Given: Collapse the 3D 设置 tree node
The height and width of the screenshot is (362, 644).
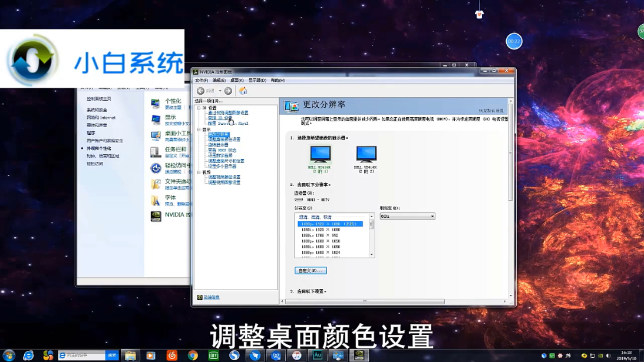Looking at the screenshot, I should coord(199,108).
